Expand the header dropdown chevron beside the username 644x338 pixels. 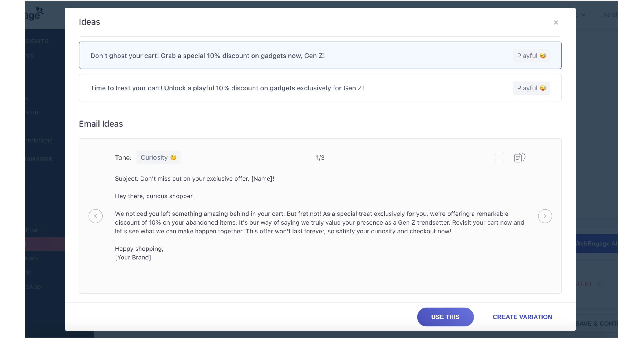[584, 15]
